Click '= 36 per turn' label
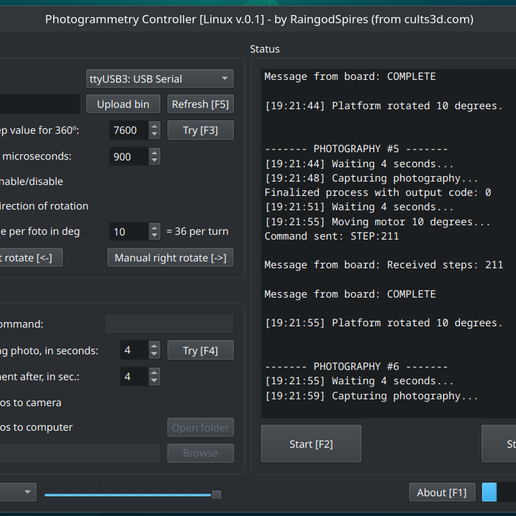Image resolution: width=516 pixels, height=516 pixels. (x=197, y=231)
